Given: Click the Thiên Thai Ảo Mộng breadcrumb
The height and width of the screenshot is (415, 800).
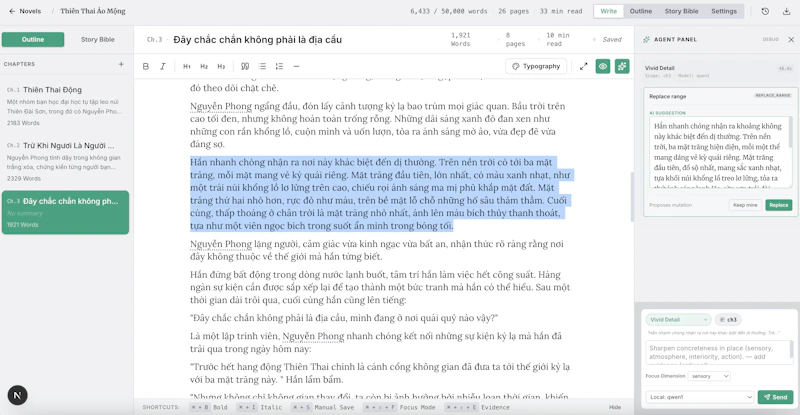Looking at the screenshot, I should (93, 11).
